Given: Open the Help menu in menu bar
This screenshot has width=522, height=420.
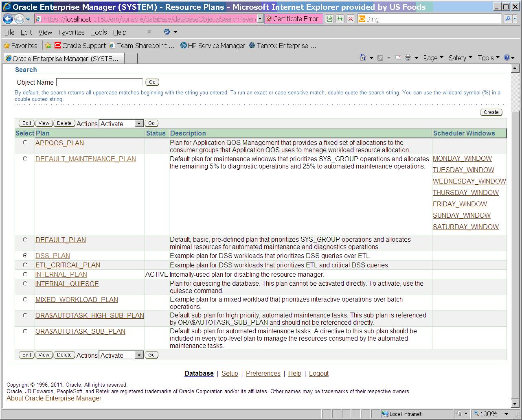Looking at the screenshot, I should click(x=120, y=32).
